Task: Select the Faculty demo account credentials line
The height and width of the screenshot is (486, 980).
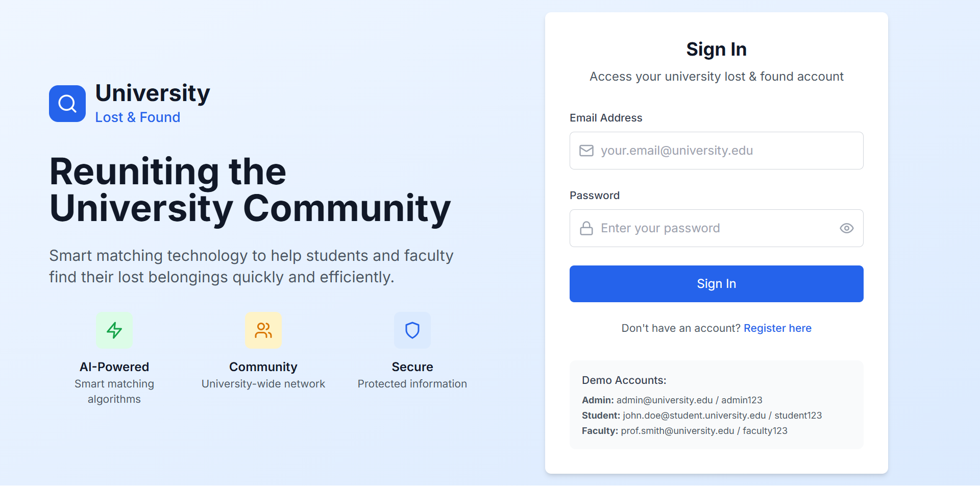Action: coord(684,431)
